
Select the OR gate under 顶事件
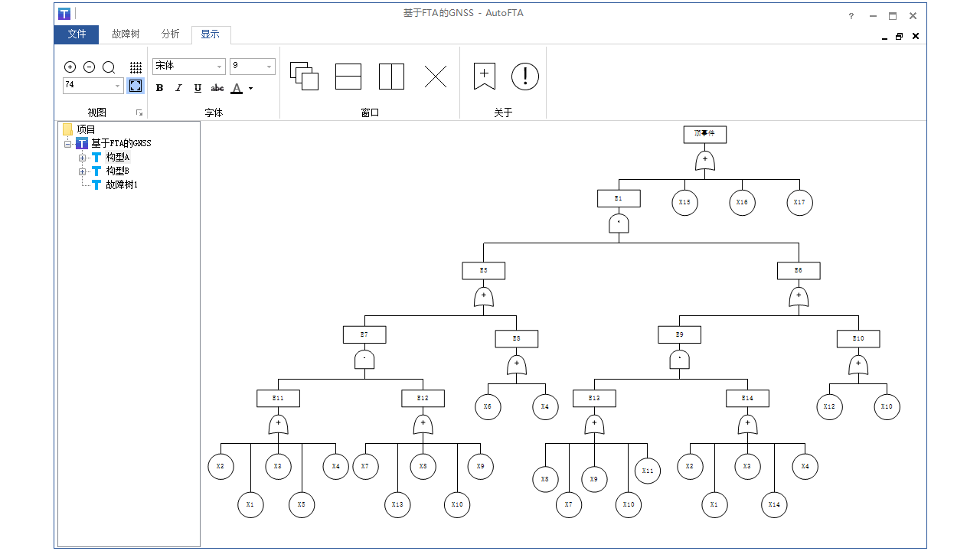point(705,161)
